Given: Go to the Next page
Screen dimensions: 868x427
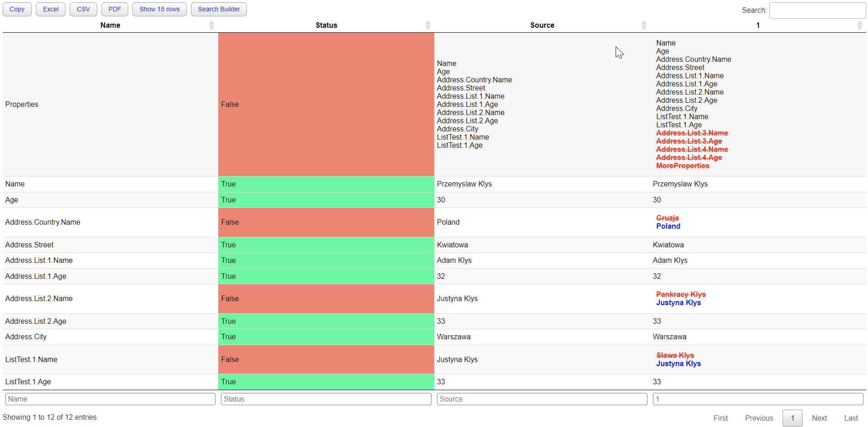Looking at the screenshot, I should [819, 418].
